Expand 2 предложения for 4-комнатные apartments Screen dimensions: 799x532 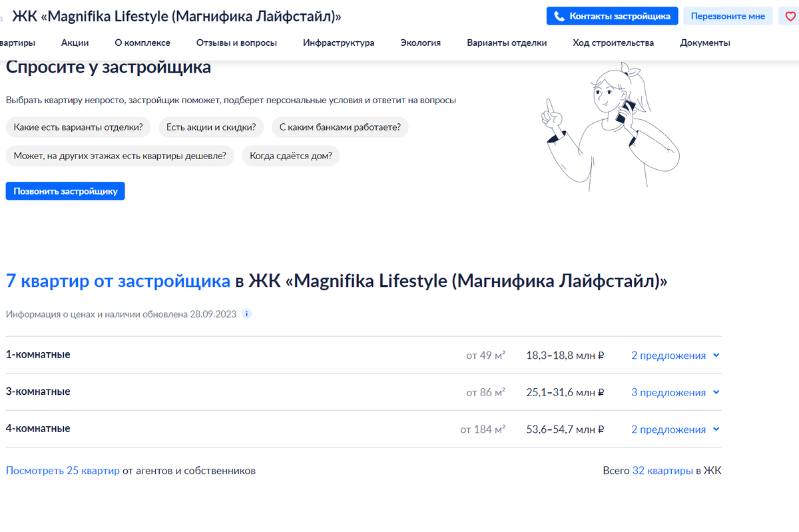670,429
